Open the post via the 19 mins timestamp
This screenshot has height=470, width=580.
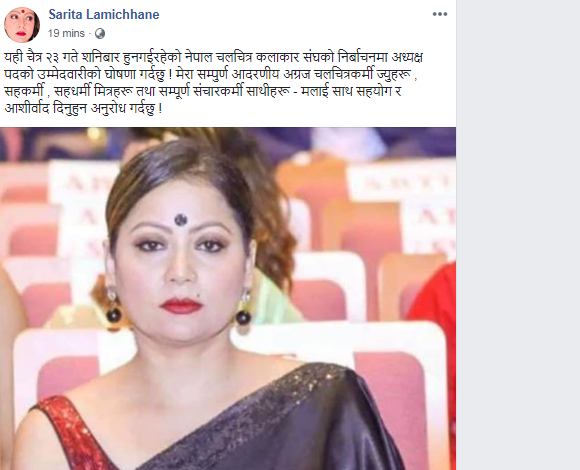point(66,33)
